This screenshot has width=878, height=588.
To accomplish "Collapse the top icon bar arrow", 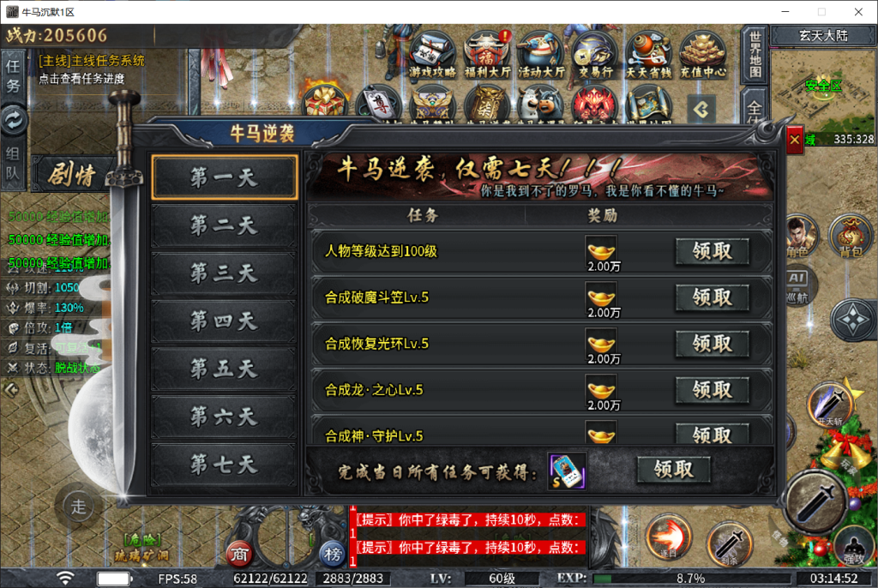I will click(x=701, y=109).
